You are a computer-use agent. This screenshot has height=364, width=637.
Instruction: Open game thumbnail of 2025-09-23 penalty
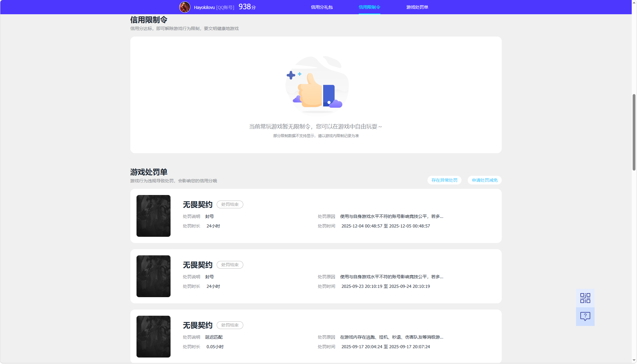pyautogui.click(x=154, y=276)
